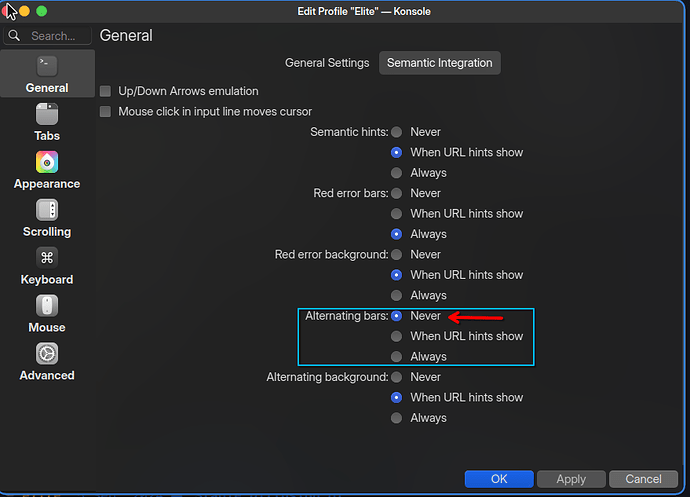Type in the settings Search field
690x497 pixels.
(x=55, y=36)
